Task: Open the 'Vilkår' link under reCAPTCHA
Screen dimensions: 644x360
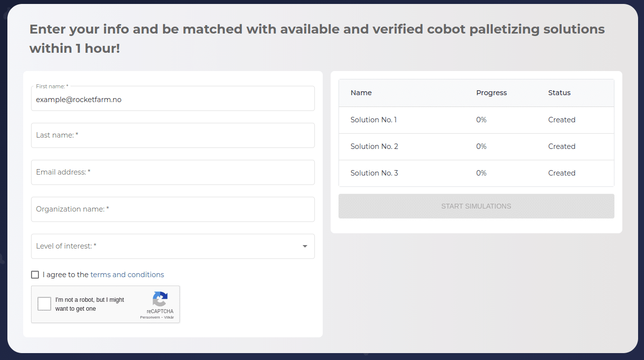Action: tap(169, 318)
